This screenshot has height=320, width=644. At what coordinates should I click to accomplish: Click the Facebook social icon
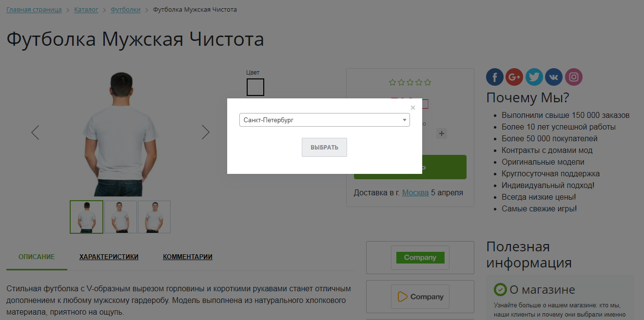(495, 77)
